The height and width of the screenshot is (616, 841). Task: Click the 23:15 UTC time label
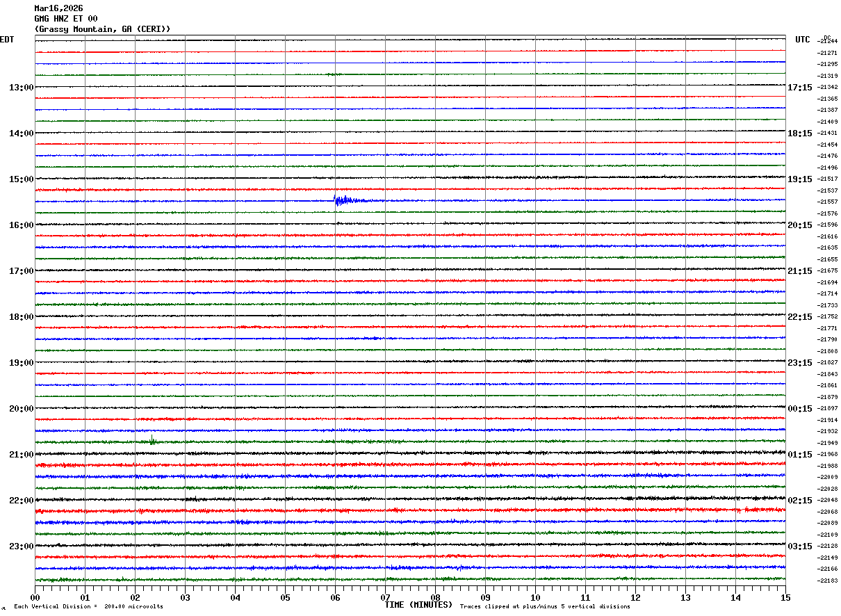(x=800, y=363)
